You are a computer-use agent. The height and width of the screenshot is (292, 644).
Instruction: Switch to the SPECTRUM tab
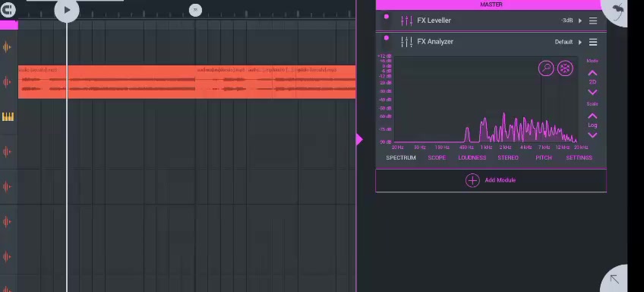(401, 158)
